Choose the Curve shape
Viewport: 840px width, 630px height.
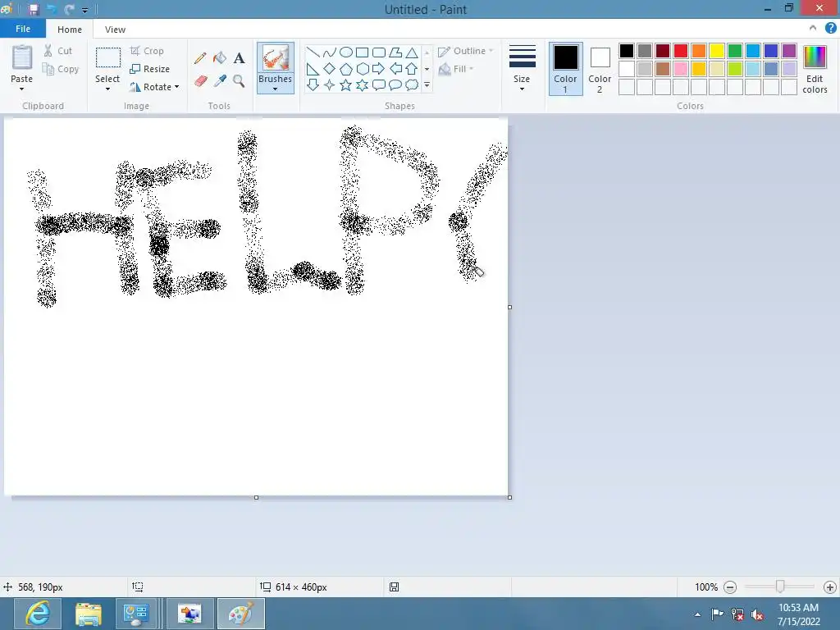[x=330, y=52]
